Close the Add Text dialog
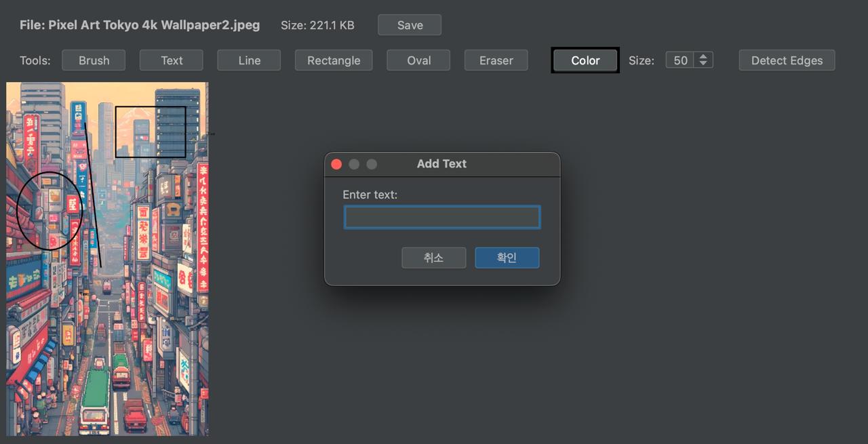The width and height of the screenshot is (868, 444). (336, 163)
